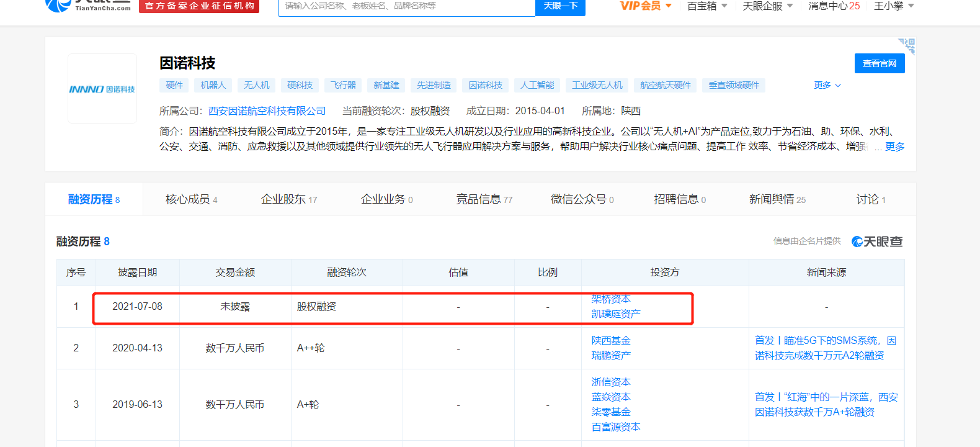Select the 垂直领域硬件 tag

(x=734, y=85)
